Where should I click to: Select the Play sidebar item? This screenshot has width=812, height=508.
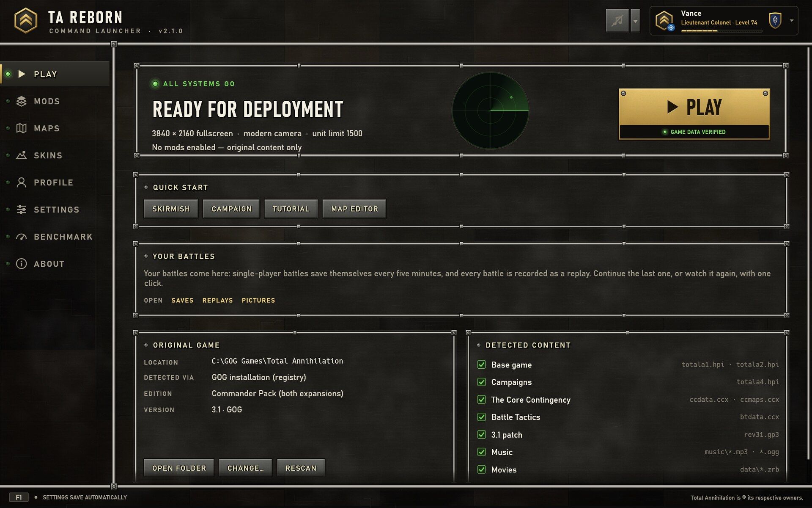[x=55, y=74]
